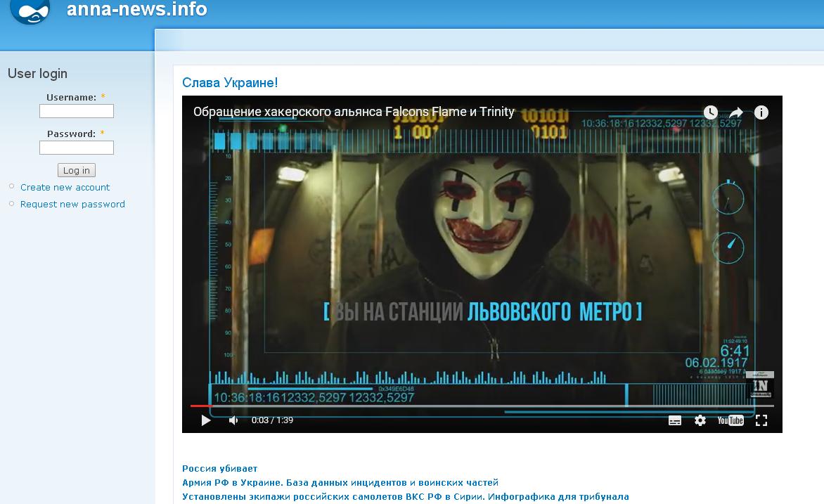The height and width of the screenshot is (504, 824).
Task: Open Request new password link
Action: click(72, 204)
